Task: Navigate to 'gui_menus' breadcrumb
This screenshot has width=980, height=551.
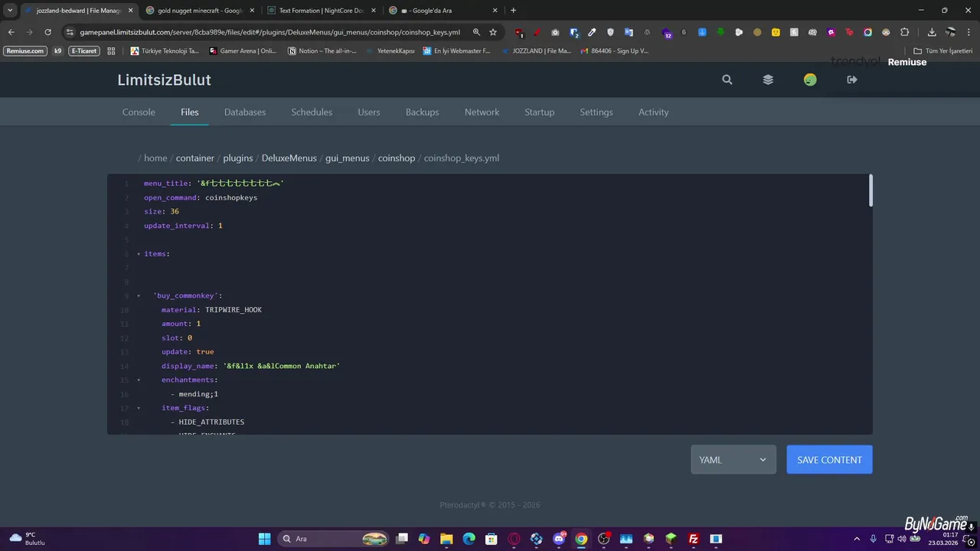Action: (348, 158)
